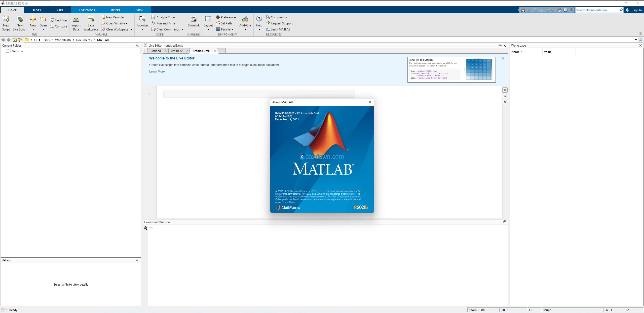This screenshot has width=644, height=313.
Task: Open the Community link
Action: click(x=276, y=17)
